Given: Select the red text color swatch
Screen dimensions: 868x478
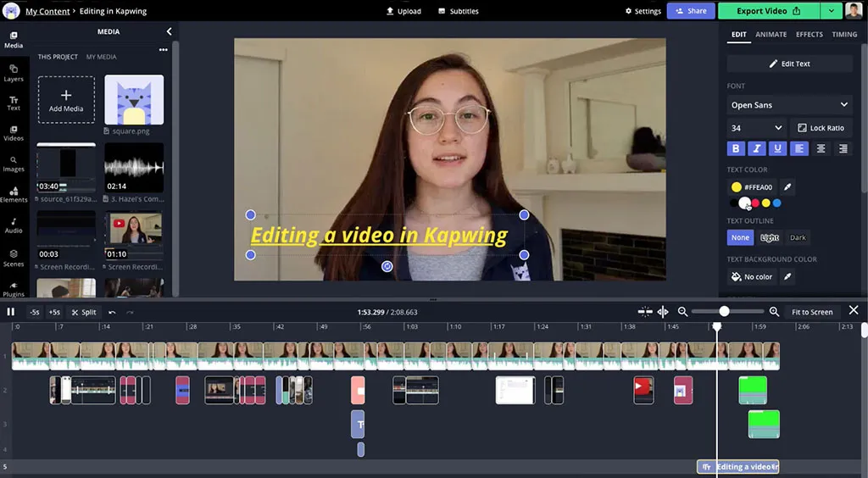Looking at the screenshot, I should coord(755,203).
